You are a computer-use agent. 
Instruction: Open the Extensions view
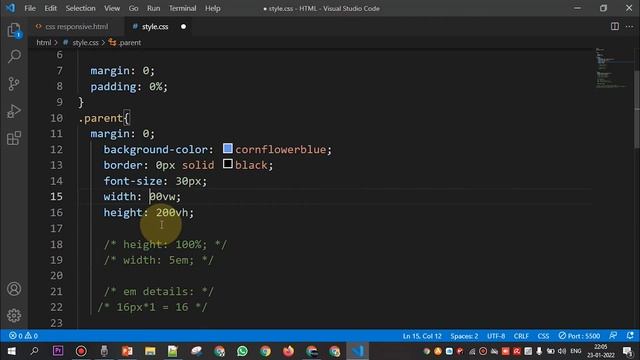(14, 138)
